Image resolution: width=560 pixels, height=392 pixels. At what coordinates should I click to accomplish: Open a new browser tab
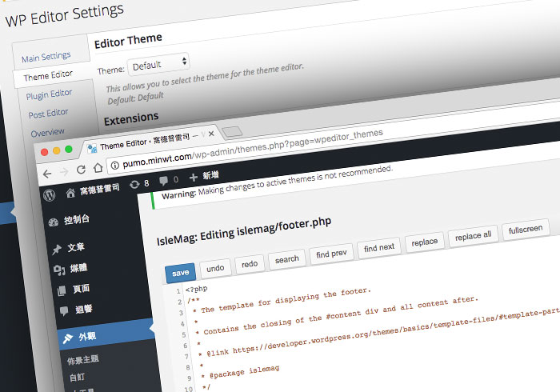click(232, 132)
